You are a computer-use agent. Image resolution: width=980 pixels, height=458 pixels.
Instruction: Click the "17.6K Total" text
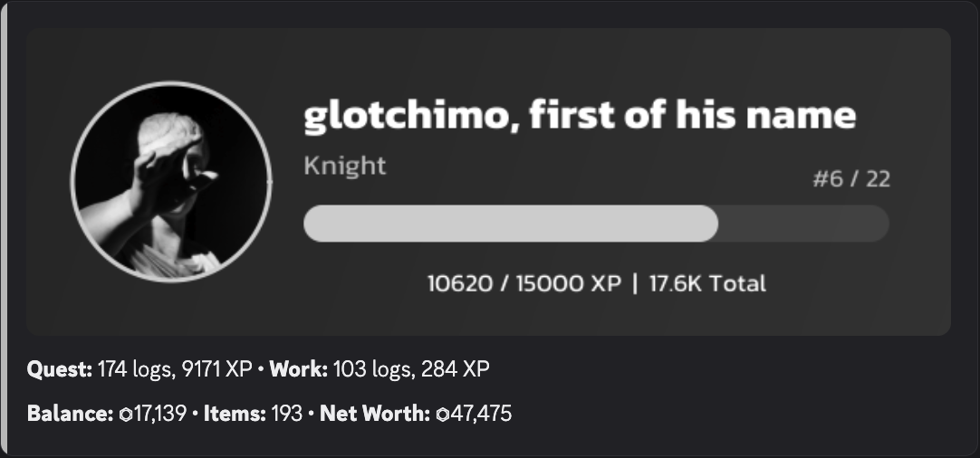[707, 283]
